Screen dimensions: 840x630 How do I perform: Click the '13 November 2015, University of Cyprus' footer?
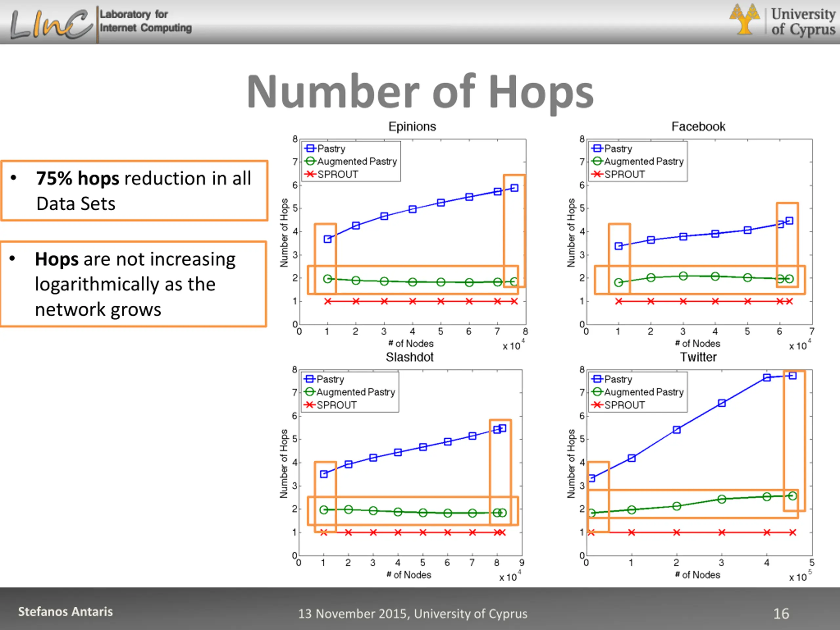[413, 613]
